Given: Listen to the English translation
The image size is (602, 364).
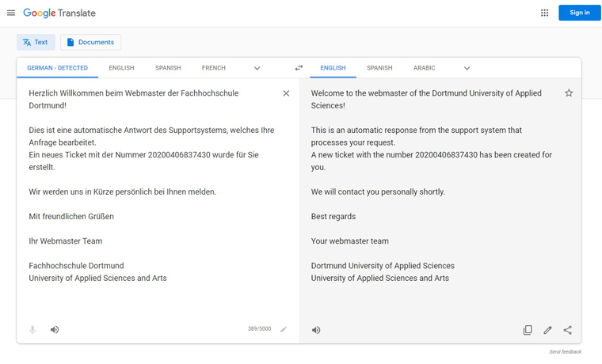Looking at the screenshot, I should (315, 330).
